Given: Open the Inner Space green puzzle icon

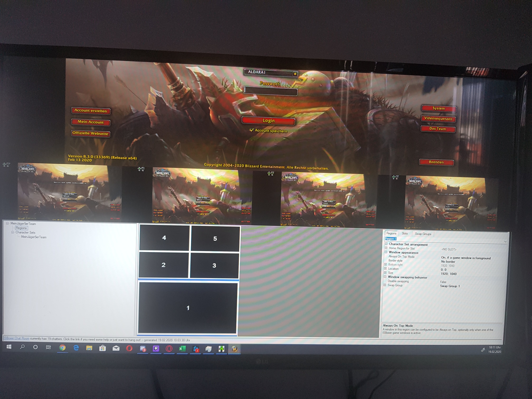Looking at the screenshot, I should pyautogui.click(x=222, y=349).
